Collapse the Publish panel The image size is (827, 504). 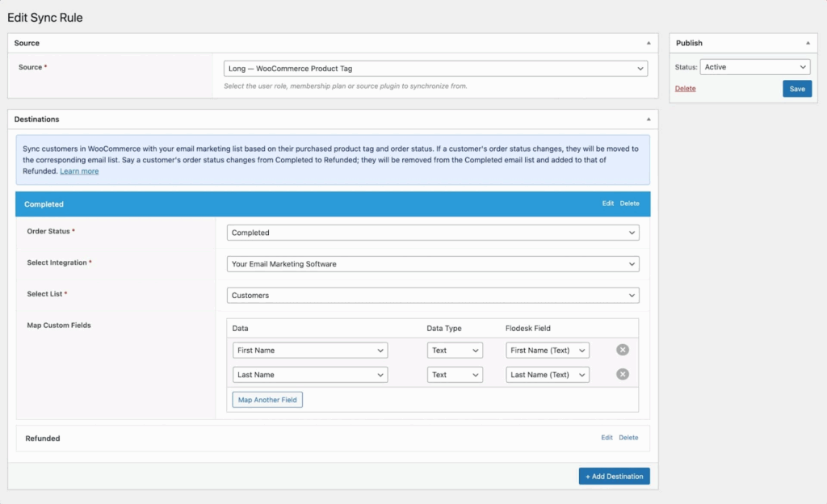[x=808, y=42]
